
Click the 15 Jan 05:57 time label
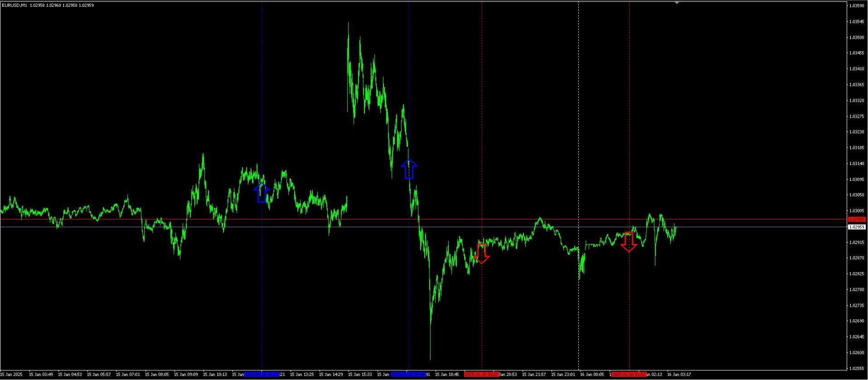click(x=99, y=375)
